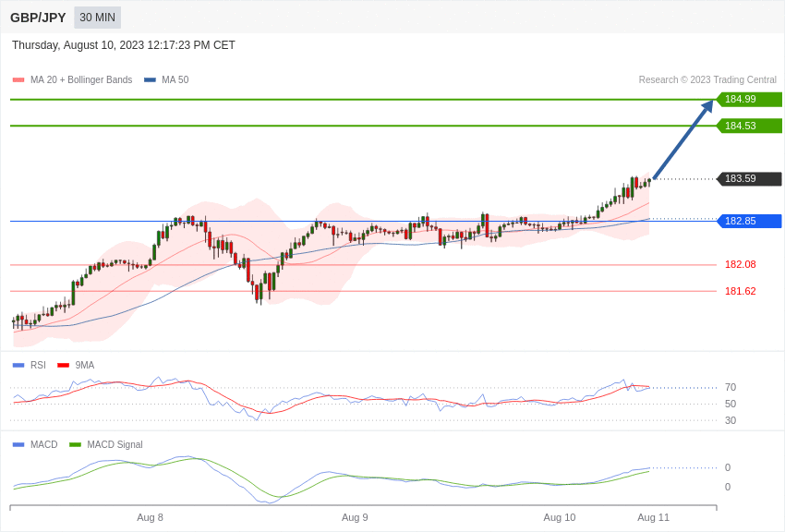Toggle the MA 20 + Bollinger Bands legend
Screen dimensions: 785x532
tap(80, 80)
